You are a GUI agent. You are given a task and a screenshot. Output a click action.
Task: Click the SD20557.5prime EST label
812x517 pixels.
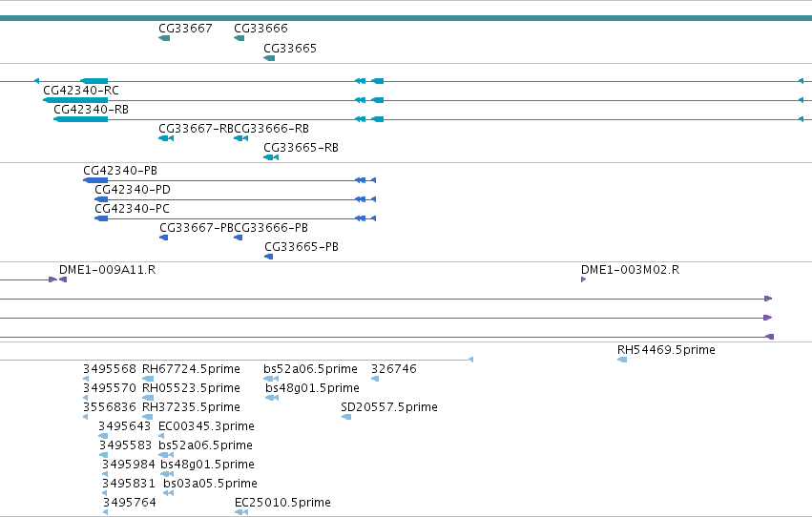pyautogui.click(x=389, y=408)
